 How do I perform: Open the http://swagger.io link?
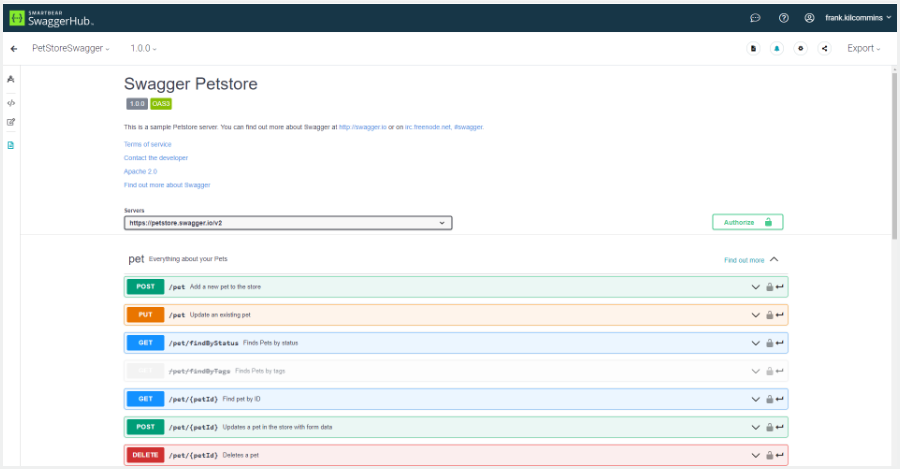[365, 128]
